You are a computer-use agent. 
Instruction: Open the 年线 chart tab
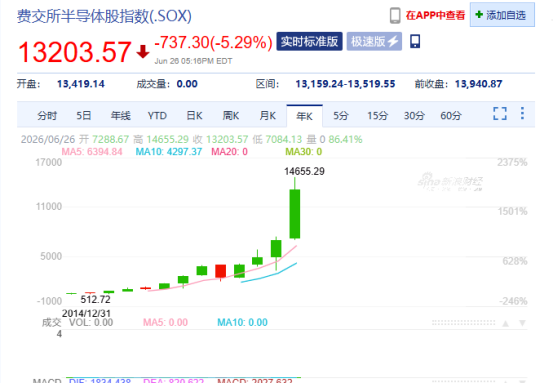(x=120, y=116)
